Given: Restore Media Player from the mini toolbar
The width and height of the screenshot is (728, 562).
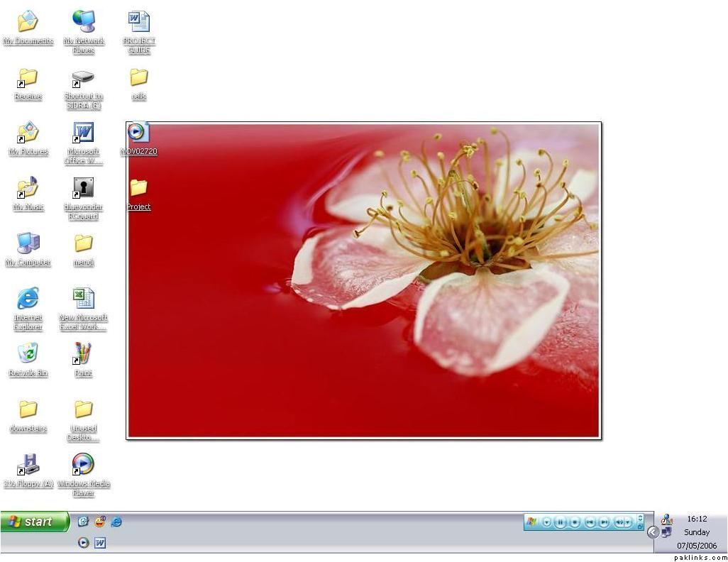Looking at the screenshot, I should click(640, 526).
